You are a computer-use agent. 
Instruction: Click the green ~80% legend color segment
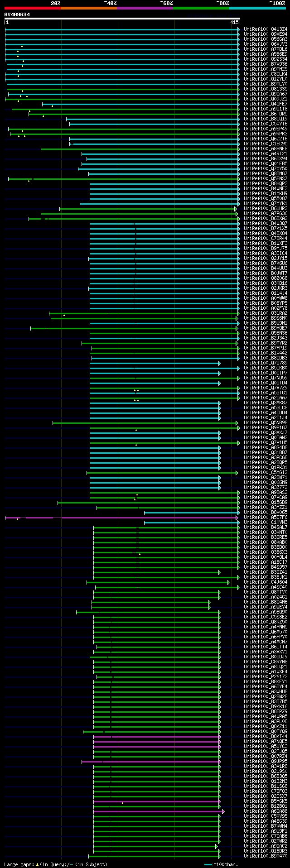tap(201, 8)
